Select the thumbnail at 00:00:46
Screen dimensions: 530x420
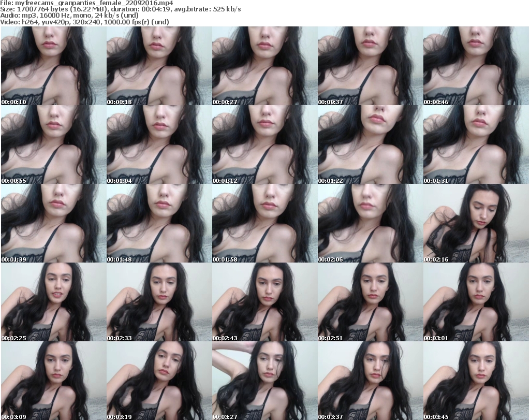tap(476, 66)
